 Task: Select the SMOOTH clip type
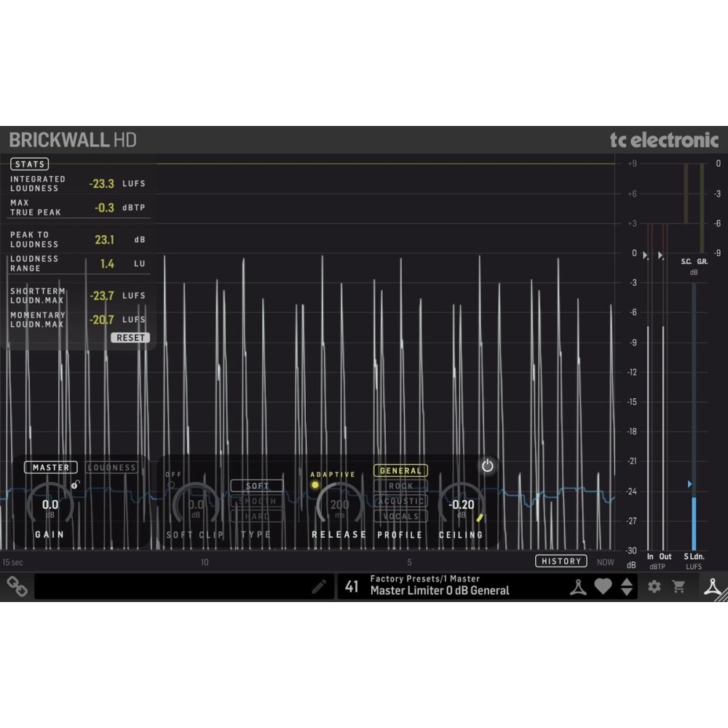pyautogui.click(x=256, y=501)
